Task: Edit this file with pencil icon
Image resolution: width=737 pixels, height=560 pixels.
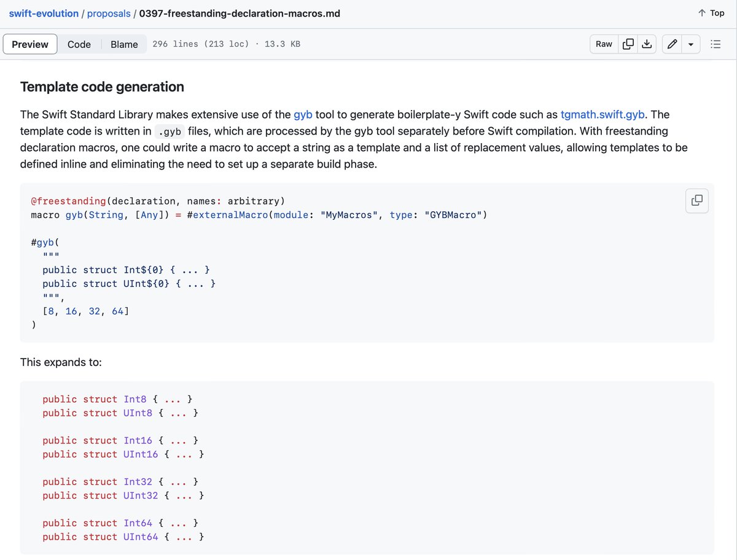Action: pos(673,44)
